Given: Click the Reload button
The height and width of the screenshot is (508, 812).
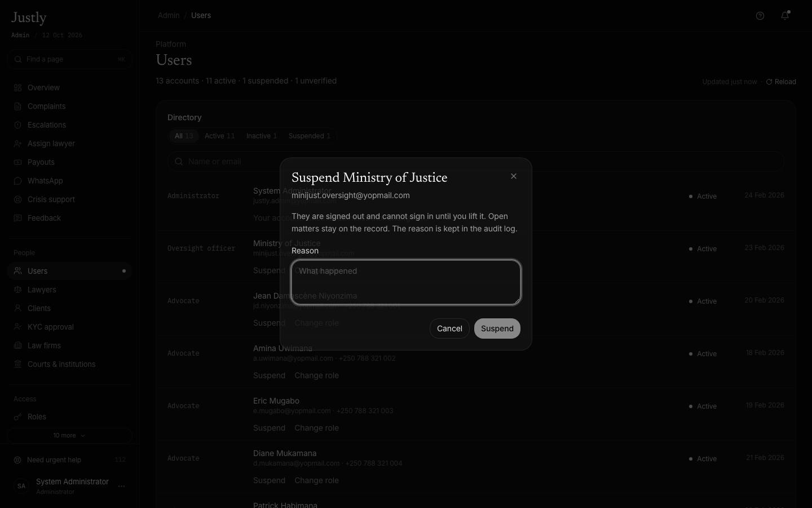Looking at the screenshot, I should [781, 82].
